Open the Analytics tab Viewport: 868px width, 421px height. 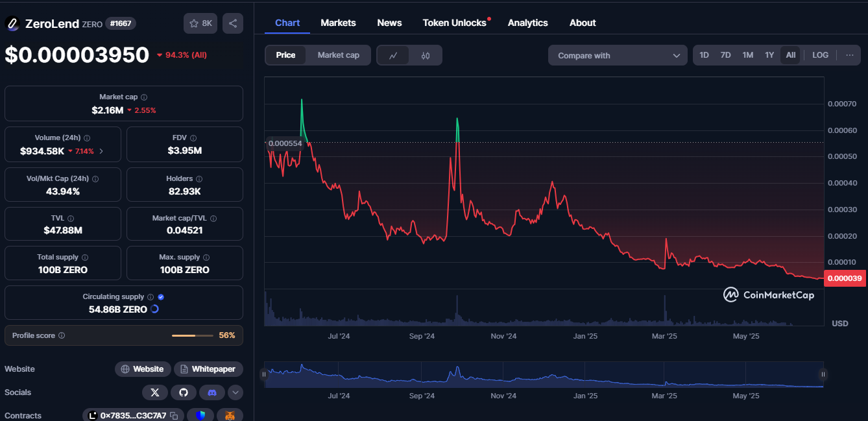tap(527, 23)
